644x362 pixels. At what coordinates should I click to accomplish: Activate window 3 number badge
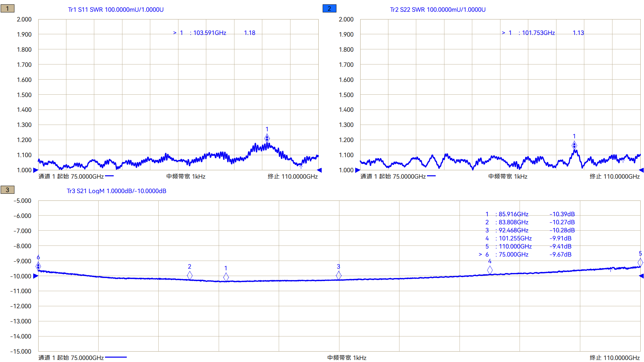click(7, 190)
